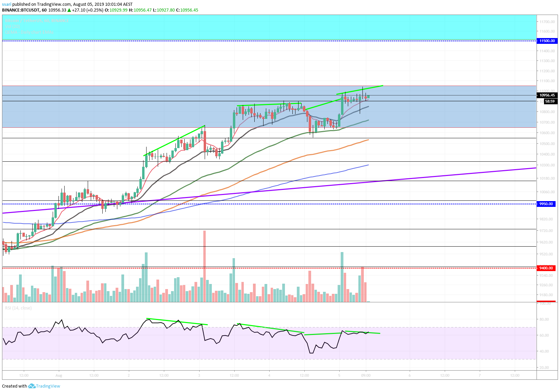The width and height of the screenshot is (560, 392).
Task: Click the 11700.00 price axis label
Action: point(547,22)
